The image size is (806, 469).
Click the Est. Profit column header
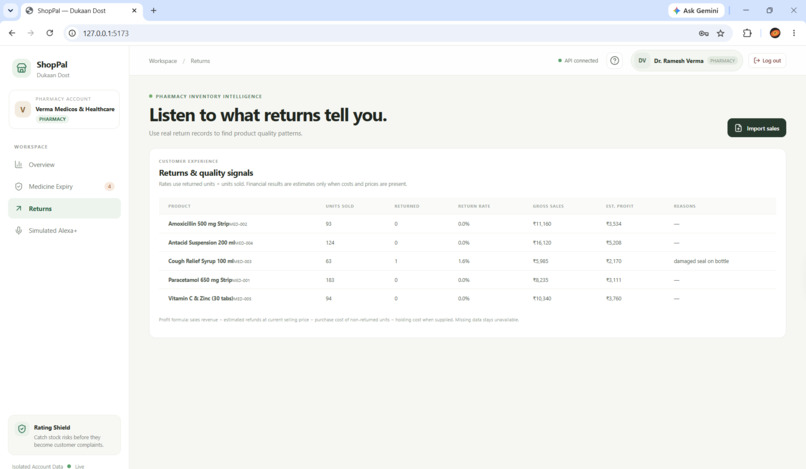(x=619, y=206)
